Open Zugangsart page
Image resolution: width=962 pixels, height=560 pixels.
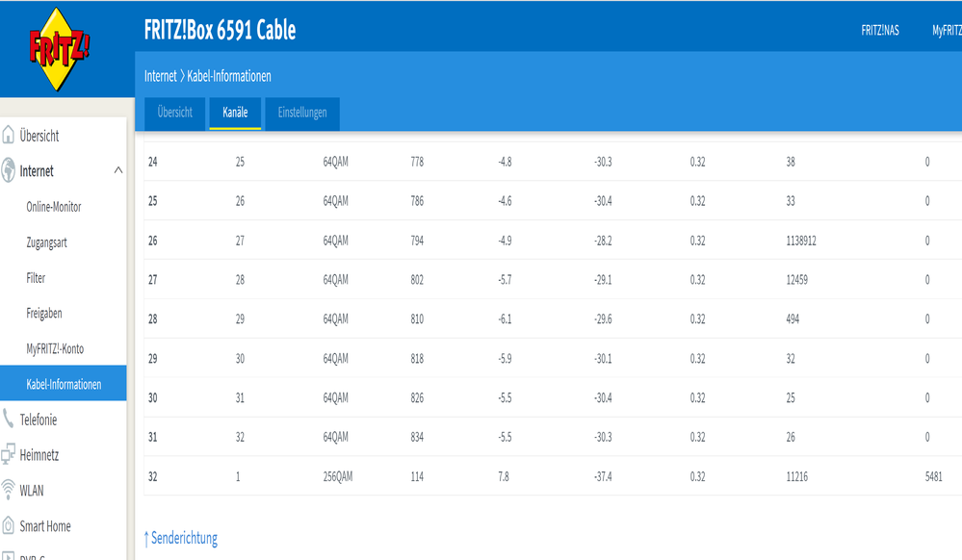point(46,242)
